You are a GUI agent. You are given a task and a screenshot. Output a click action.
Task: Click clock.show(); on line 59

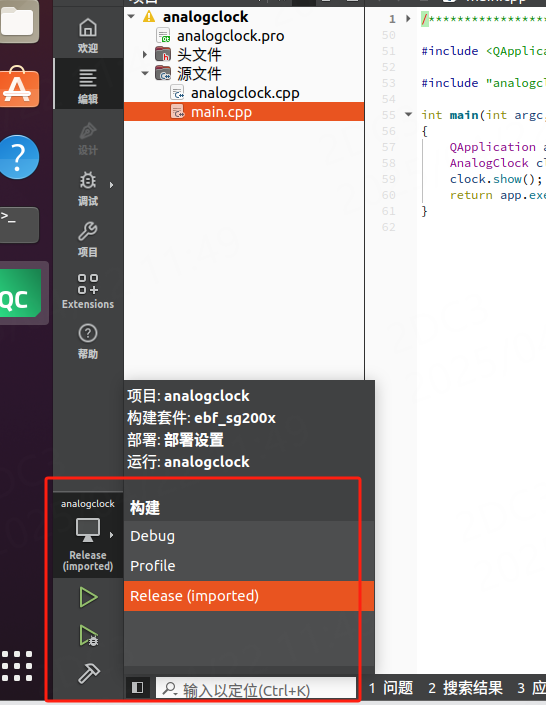coord(496,179)
